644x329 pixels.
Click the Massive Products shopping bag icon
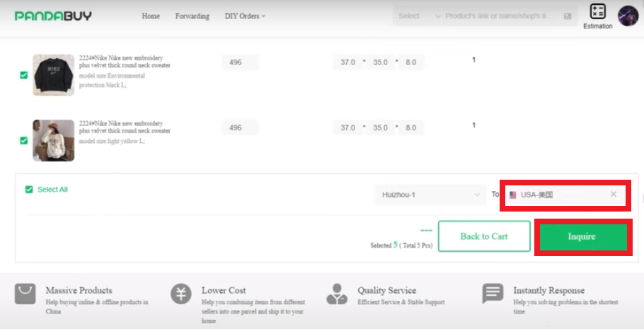(x=25, y=294)
